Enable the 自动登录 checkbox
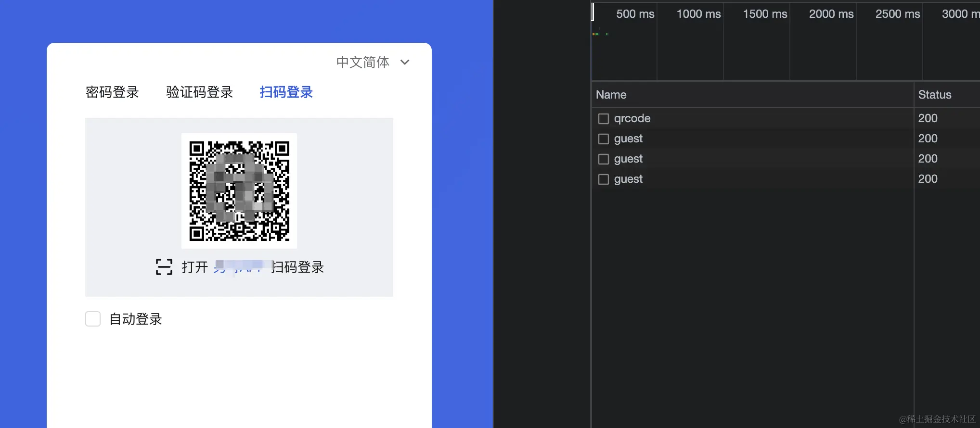 coord(93,319)
